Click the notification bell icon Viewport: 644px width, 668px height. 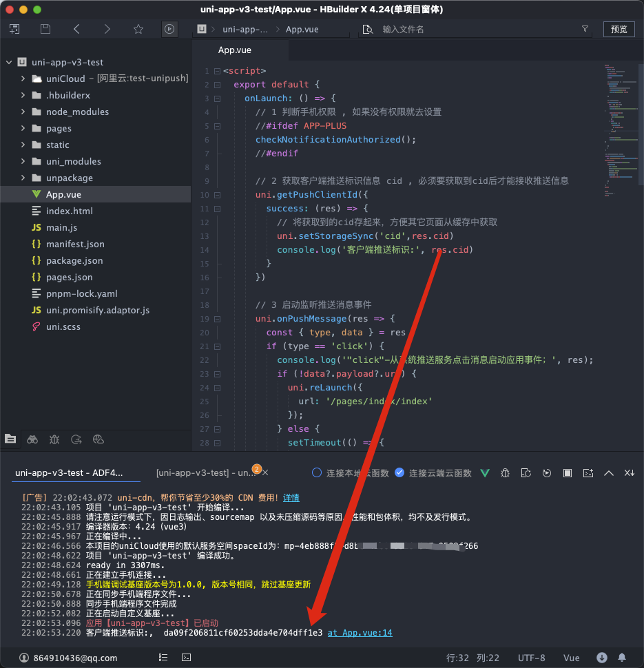622,658
